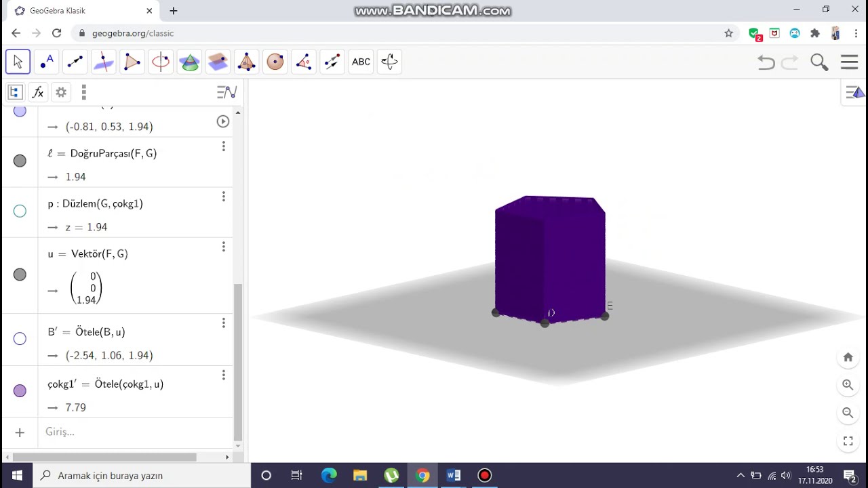Toggle visibility of plane p
This screenshot has height=488, width=868.
click(x=20, y=211)
